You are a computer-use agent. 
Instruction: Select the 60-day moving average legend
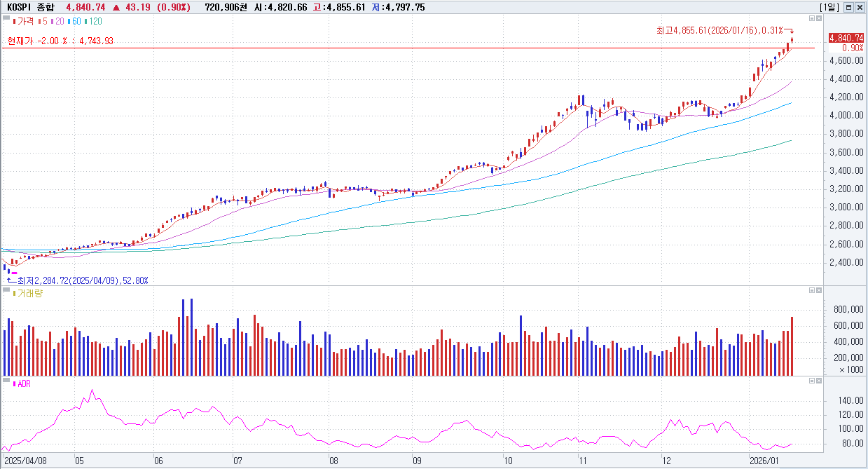[75, 22]
